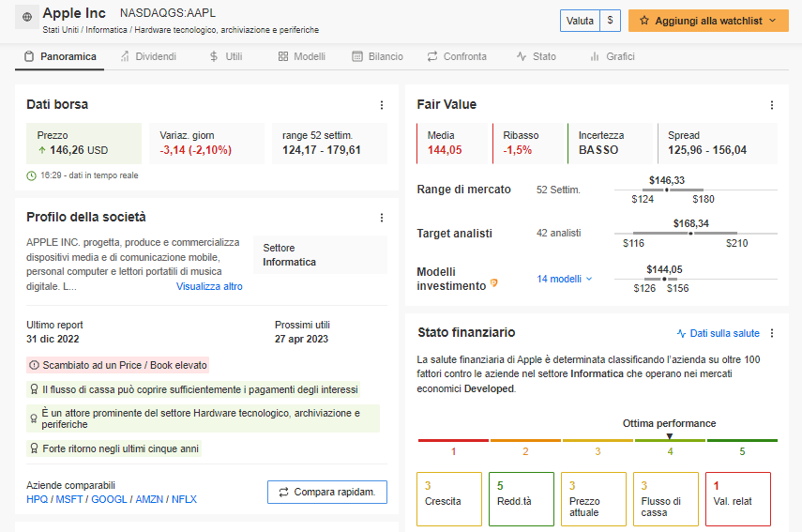
Task: Click the Visualizza altro link
Action: click(x=209, y=287)
